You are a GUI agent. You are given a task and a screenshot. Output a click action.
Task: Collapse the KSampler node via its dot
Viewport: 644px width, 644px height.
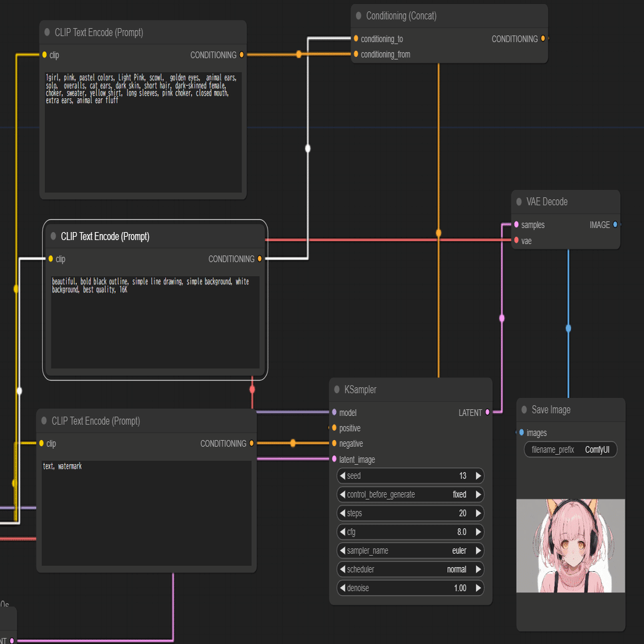click(337, 389)
